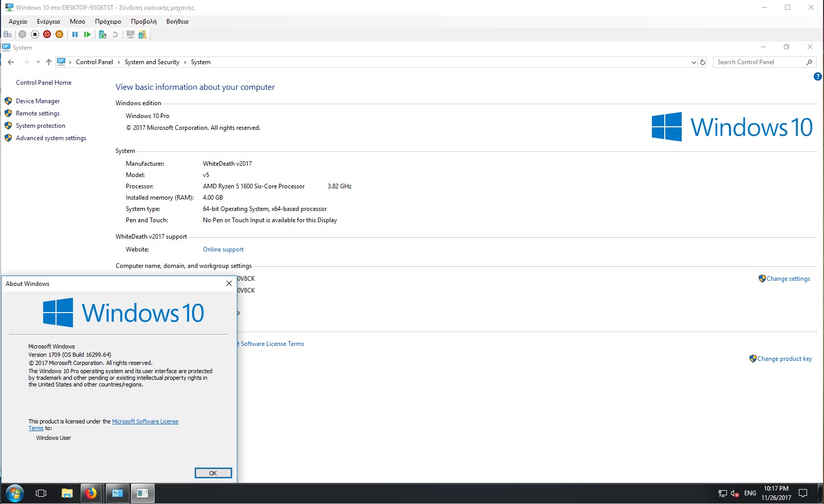Click the forward navigation arrow
Viewport: 824px width, 504px height.
pyautogui.click(x=26, y=62)
